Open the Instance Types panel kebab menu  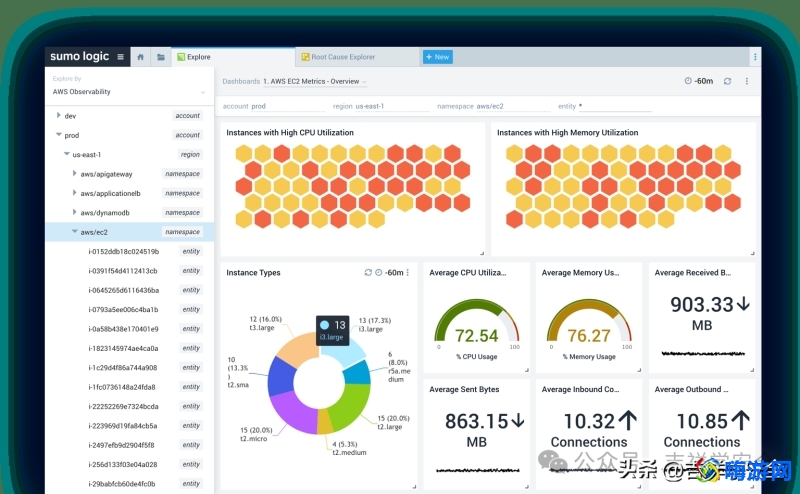pyautogui.click(x=408, y=273)
